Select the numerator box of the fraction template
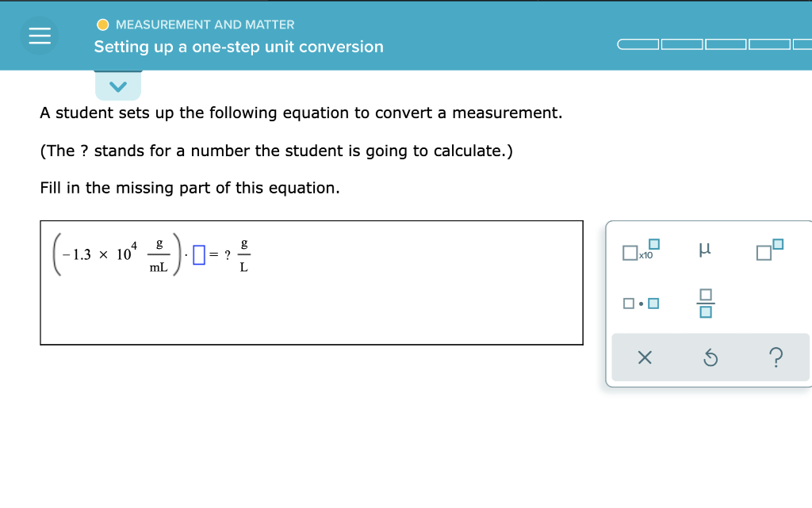 pos(704,294)
